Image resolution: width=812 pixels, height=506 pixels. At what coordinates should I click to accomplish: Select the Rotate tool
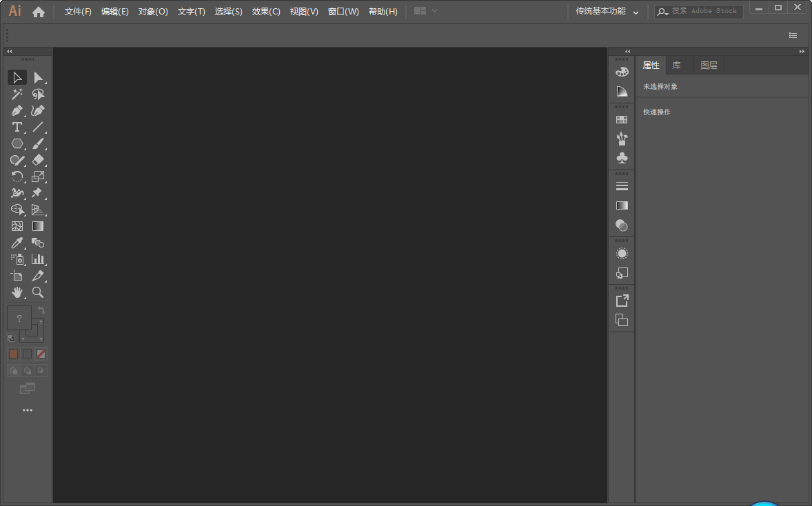[17, 176]
